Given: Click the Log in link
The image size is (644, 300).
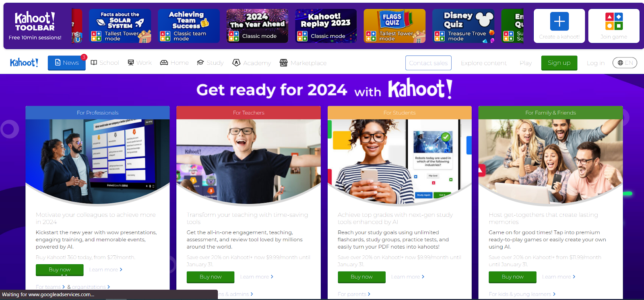Looking at the screenshot, I should (x=596, y=63).
